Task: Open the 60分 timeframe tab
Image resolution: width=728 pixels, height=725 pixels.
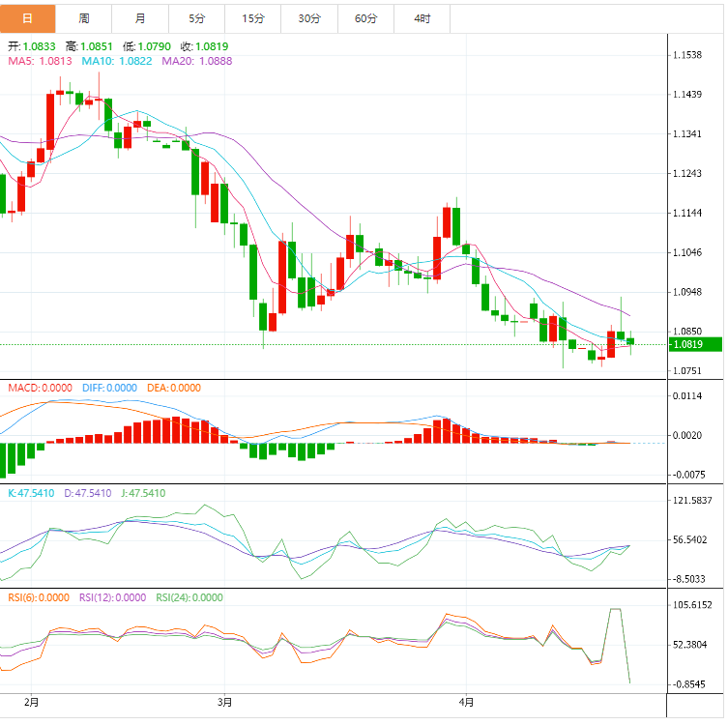Action: click(365, 18)
